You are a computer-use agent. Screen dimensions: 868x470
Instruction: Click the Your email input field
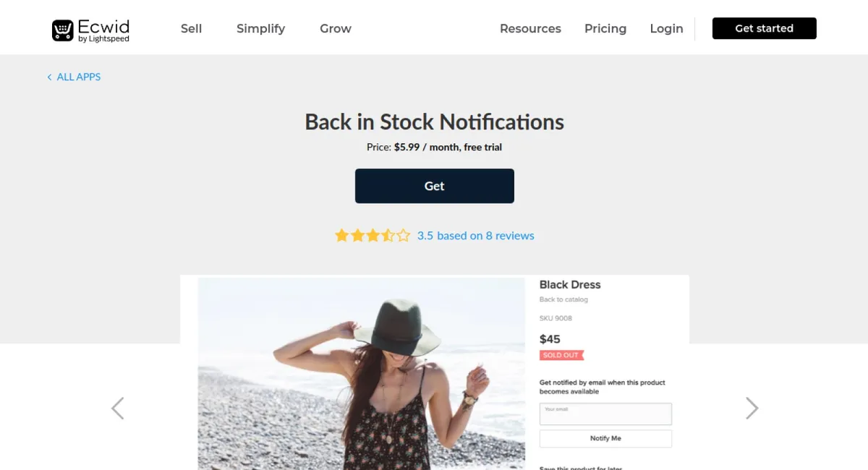(x=605, y=414)
